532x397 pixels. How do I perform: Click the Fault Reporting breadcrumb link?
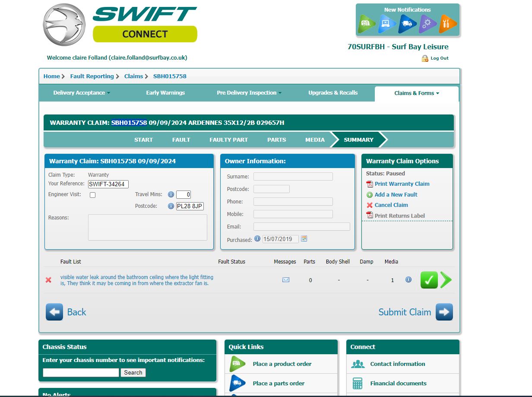coord(92,76)
